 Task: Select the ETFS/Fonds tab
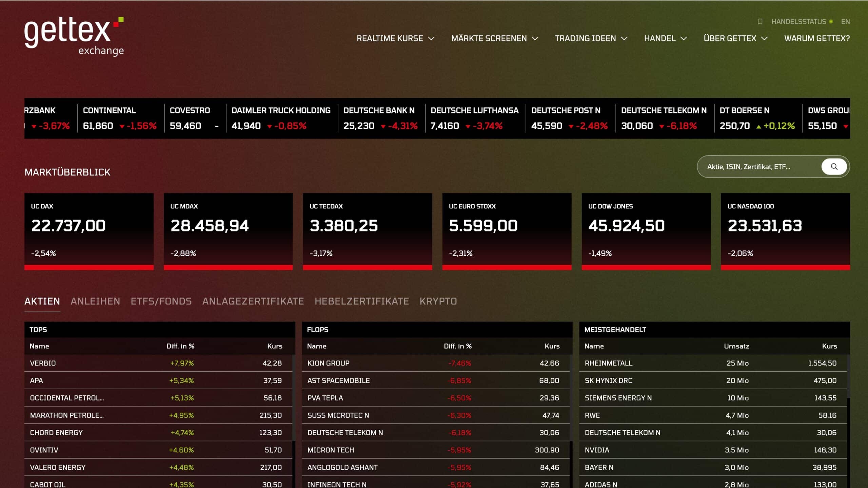pyautogui.click(x=161, y=301)
